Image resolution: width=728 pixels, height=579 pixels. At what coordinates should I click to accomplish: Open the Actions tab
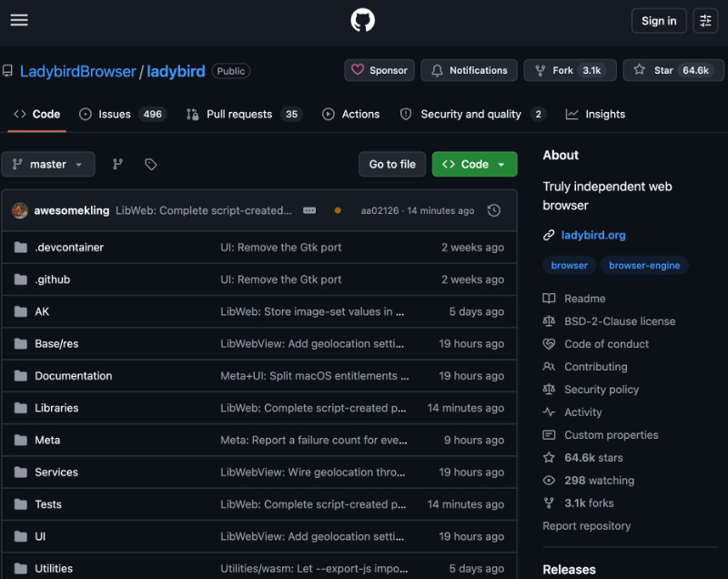click(351, 114)
